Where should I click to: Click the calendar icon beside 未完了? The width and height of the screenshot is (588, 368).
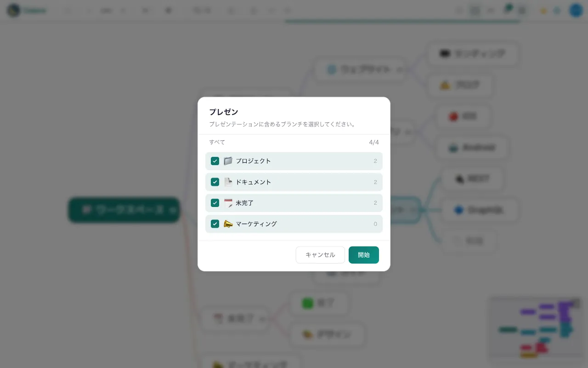[x=228, y=203]
